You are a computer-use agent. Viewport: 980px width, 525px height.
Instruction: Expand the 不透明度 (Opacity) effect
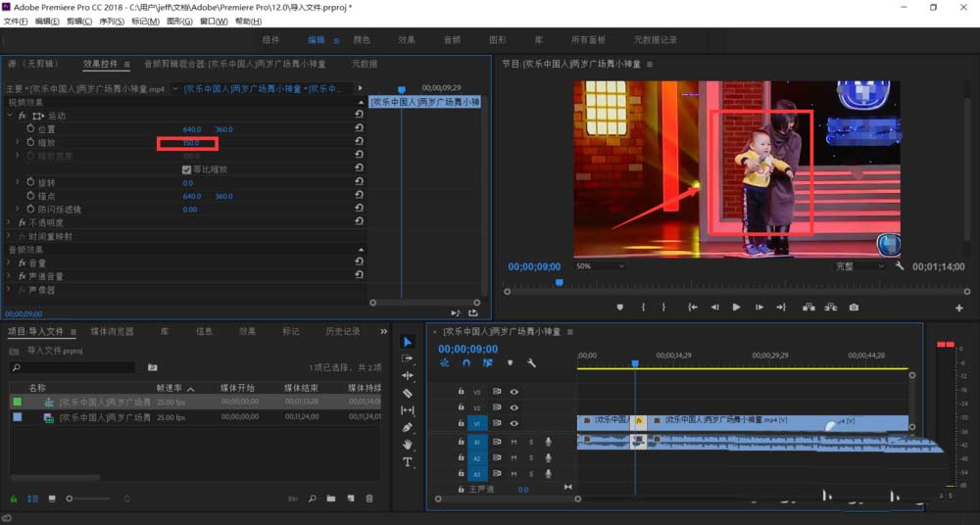click(10, 222)
